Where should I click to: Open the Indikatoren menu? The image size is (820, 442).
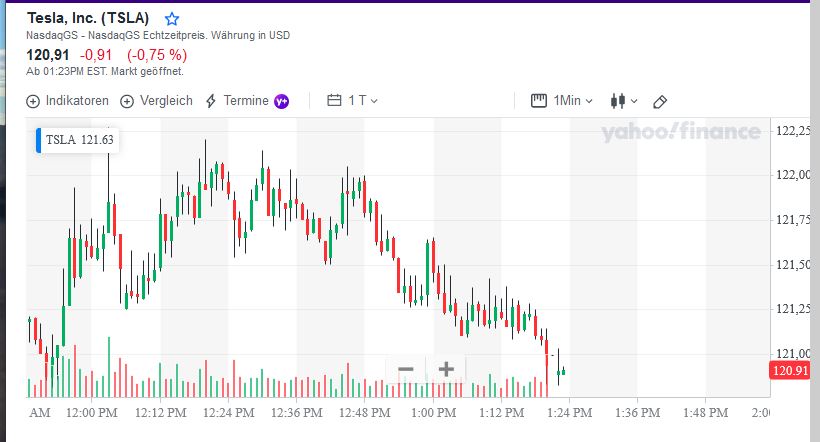pos(67,101)
